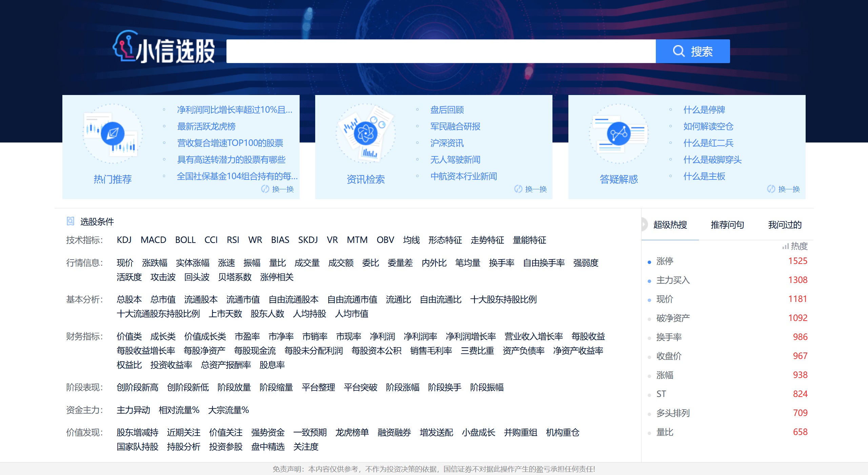Select the 盘后回顾 news link

click(447, 110)
